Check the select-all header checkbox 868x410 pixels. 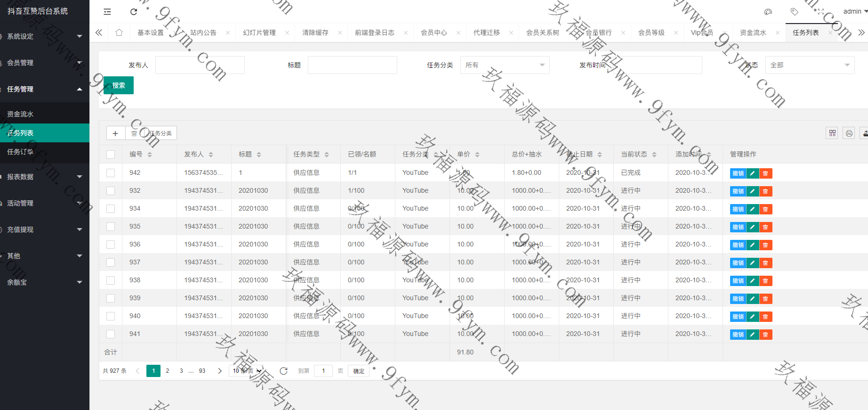[x=111, y=155]
